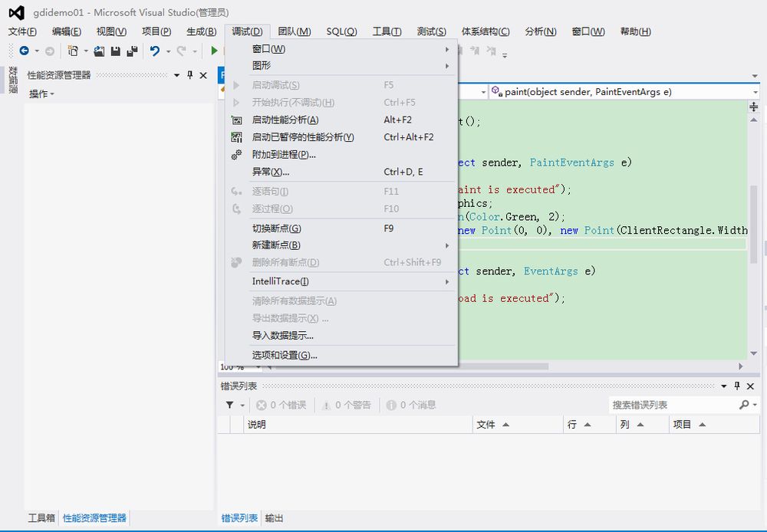
Task: Expand the 操作 dropdown
Action: tap(41, 94)
